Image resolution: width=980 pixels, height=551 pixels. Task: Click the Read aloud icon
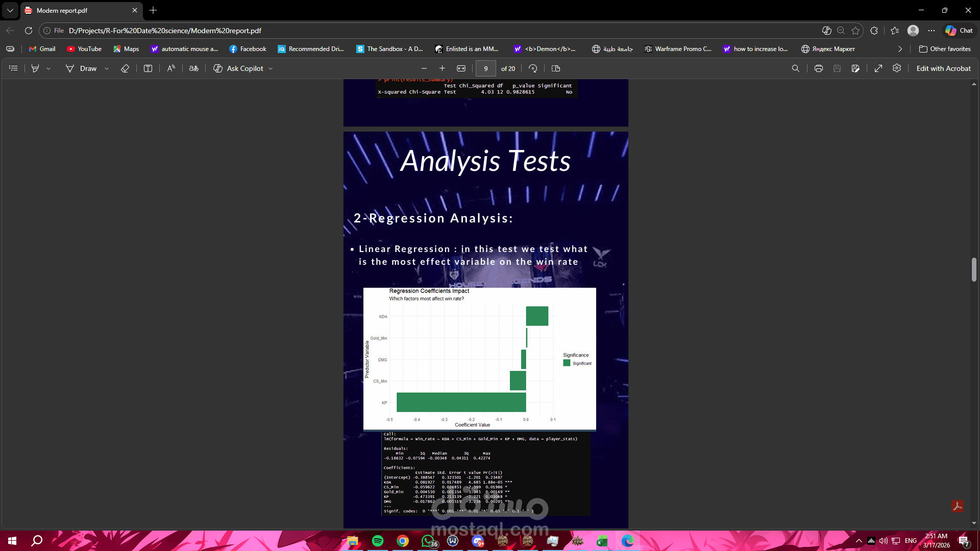pyautogui.click(x=171, y=68)
